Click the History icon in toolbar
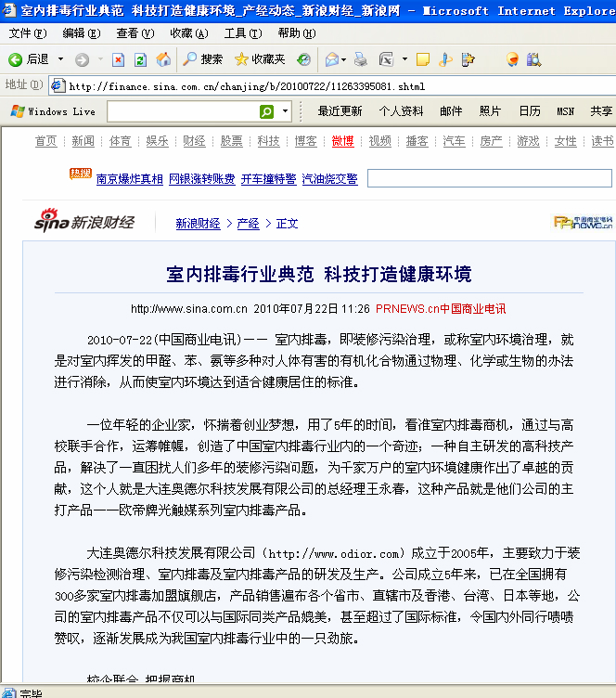The width and height of the screenshot is (616, 698). click(x=303, y=59)
